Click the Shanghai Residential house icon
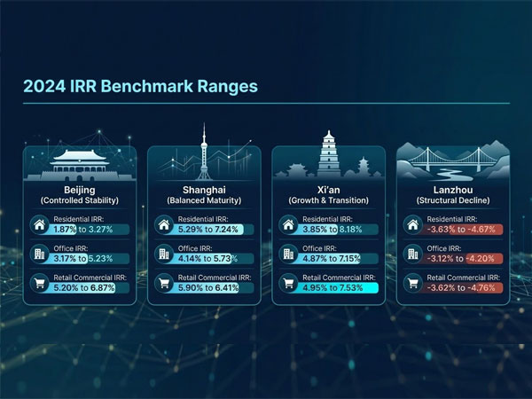Screen dimensions: 532x399 (x=164, y=224)
